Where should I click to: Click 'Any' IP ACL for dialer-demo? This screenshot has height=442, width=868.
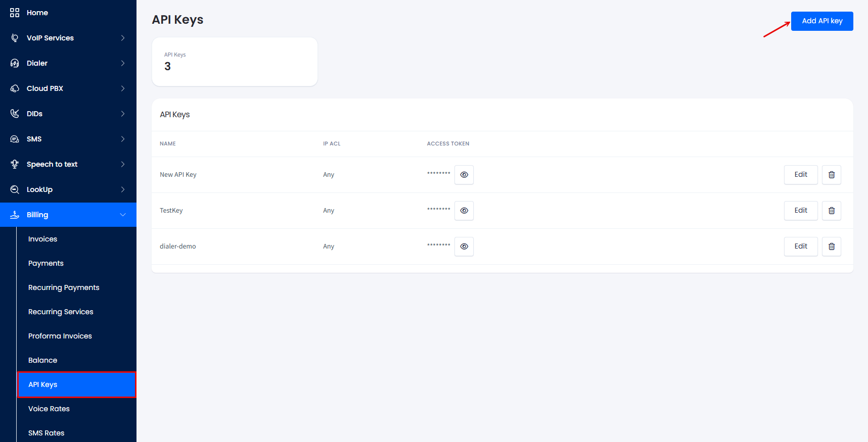coord(329,247)
